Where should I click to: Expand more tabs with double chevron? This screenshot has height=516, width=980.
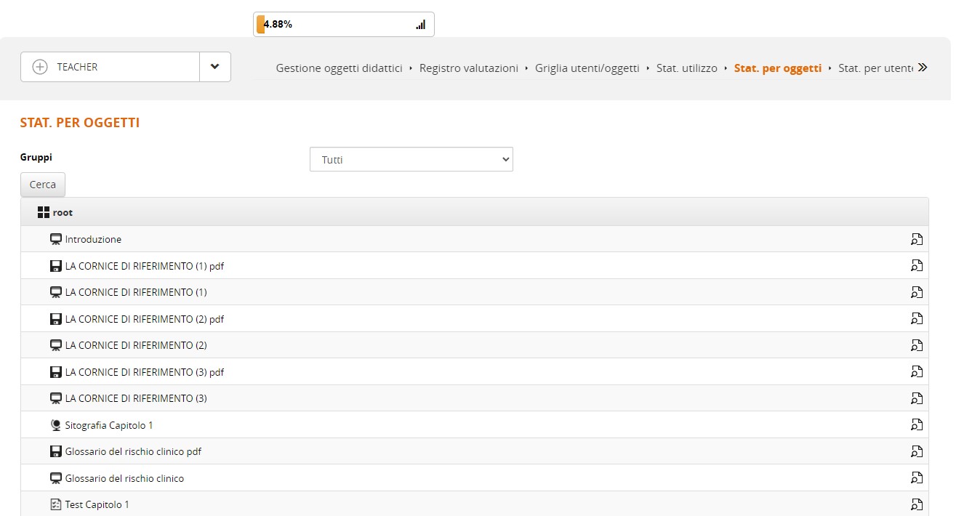coord(922,68)
